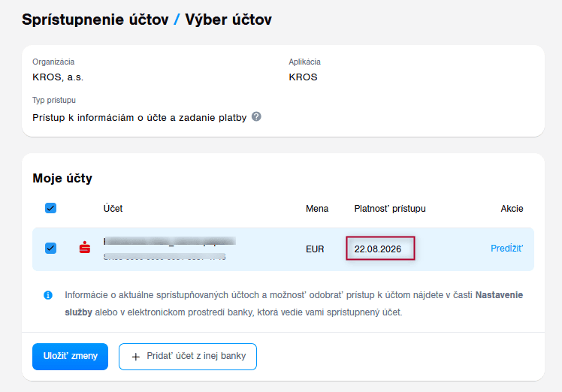Click the Mena column header

(316, 208)
